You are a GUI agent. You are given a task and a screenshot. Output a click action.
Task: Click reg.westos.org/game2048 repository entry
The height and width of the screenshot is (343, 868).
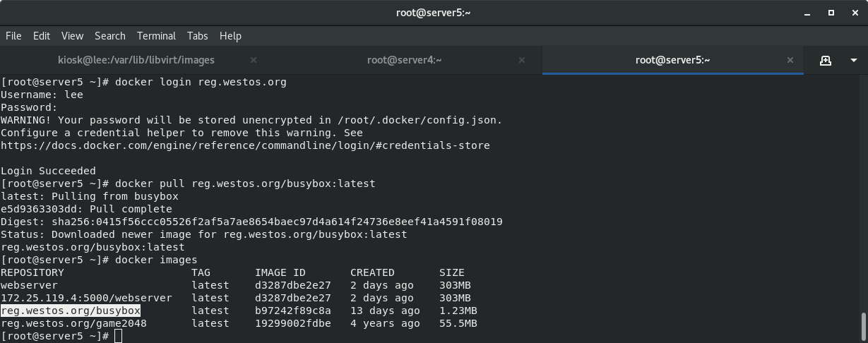[73, 323]
